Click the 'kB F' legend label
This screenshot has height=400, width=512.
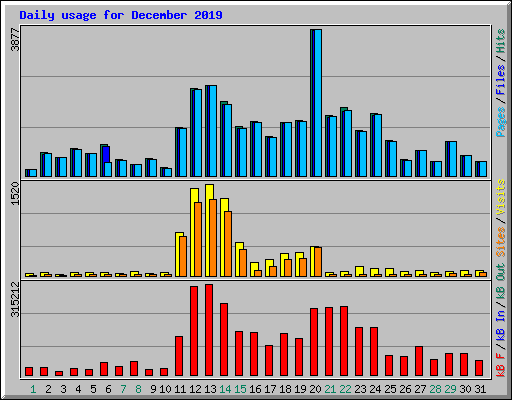tap(500, 365)
